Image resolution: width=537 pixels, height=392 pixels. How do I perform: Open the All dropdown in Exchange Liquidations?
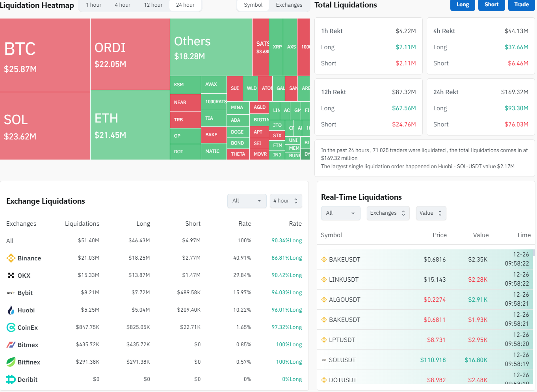coord(247,201)
